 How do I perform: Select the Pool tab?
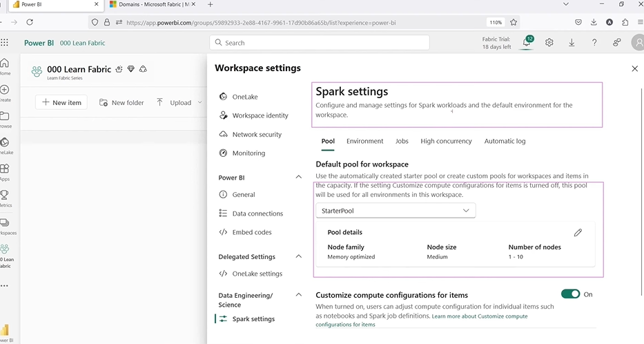pyautogui.click(x=328, y=141)
